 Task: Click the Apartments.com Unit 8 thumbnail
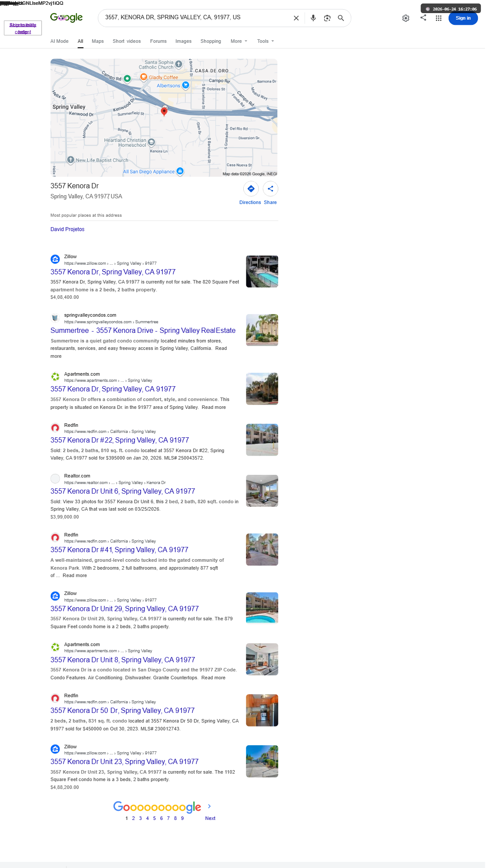tap(262, 659)
